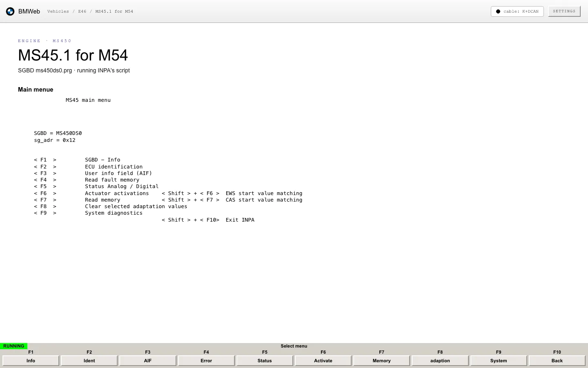The height and width of the screenshot is (368, 588).
Task: Click 'CAS start value matching' text
Action: (x=264, y=200)
